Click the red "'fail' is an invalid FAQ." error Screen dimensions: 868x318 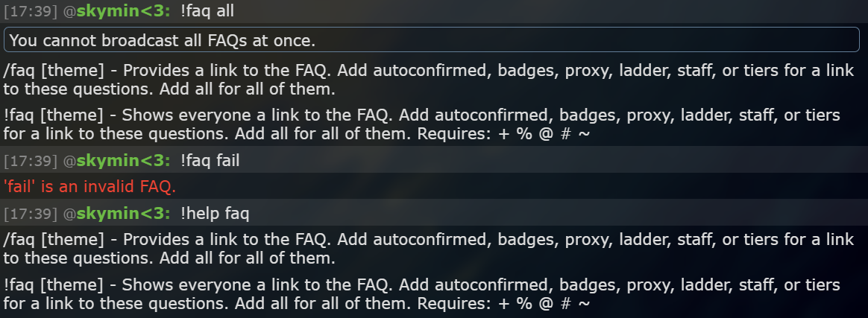tap(89, 186)
